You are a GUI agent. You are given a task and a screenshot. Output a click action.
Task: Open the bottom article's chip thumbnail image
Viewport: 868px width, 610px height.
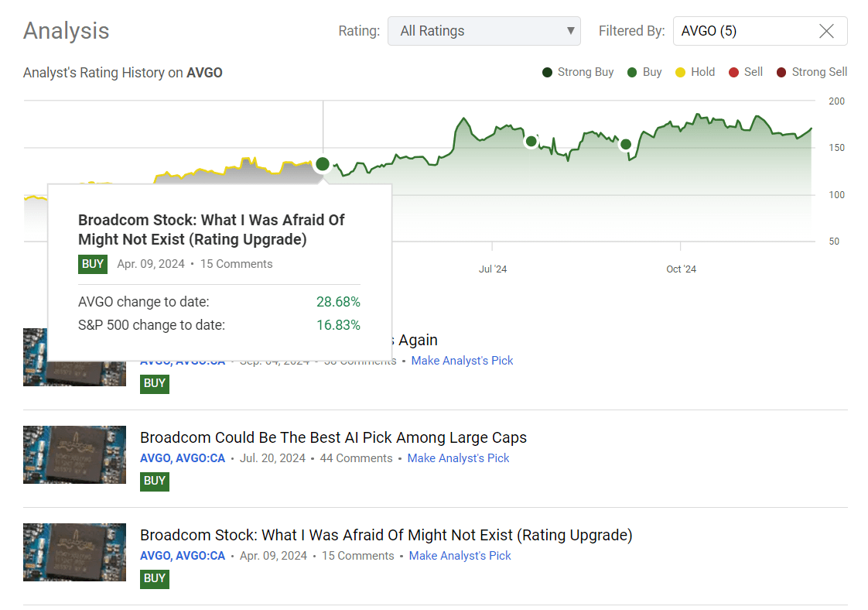coord(74,552)
